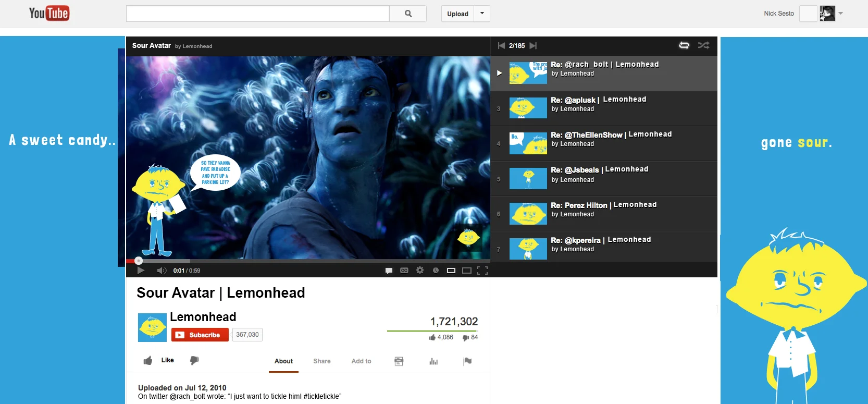The height and width of the screenshot is (404, 868).
Task: Click the @TheEllenShow video thumbnail
Action: click(528, 143)
